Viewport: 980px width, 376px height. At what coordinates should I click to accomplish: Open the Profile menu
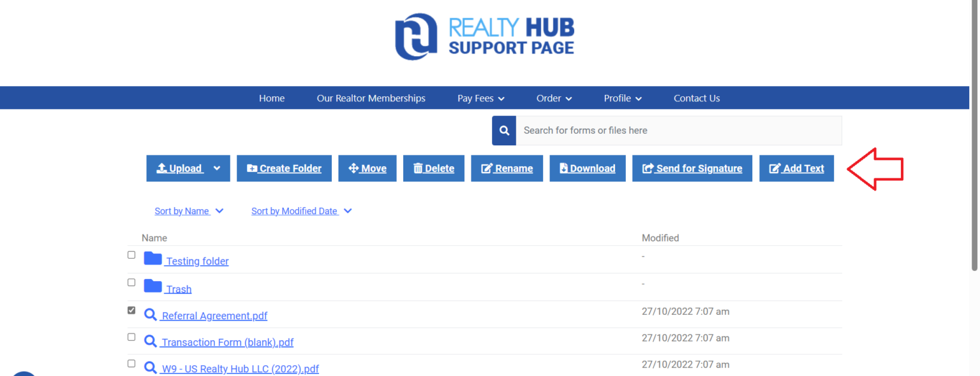623,98
